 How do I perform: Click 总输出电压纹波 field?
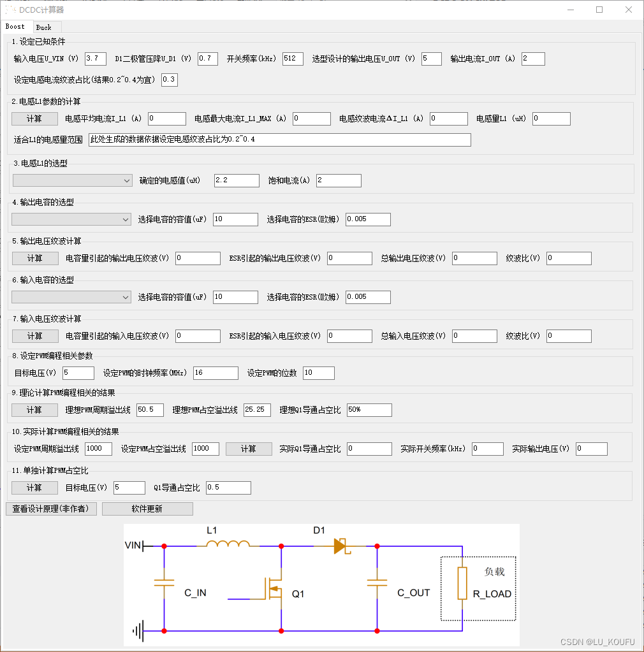[474, 258]
